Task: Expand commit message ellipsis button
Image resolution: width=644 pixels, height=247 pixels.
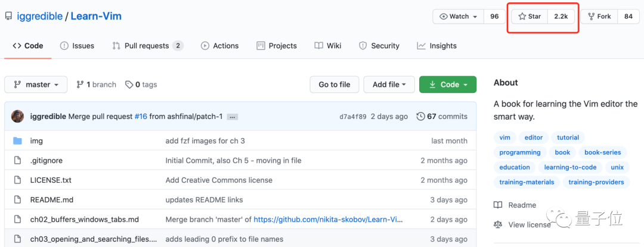Action: tap(233, 117)
